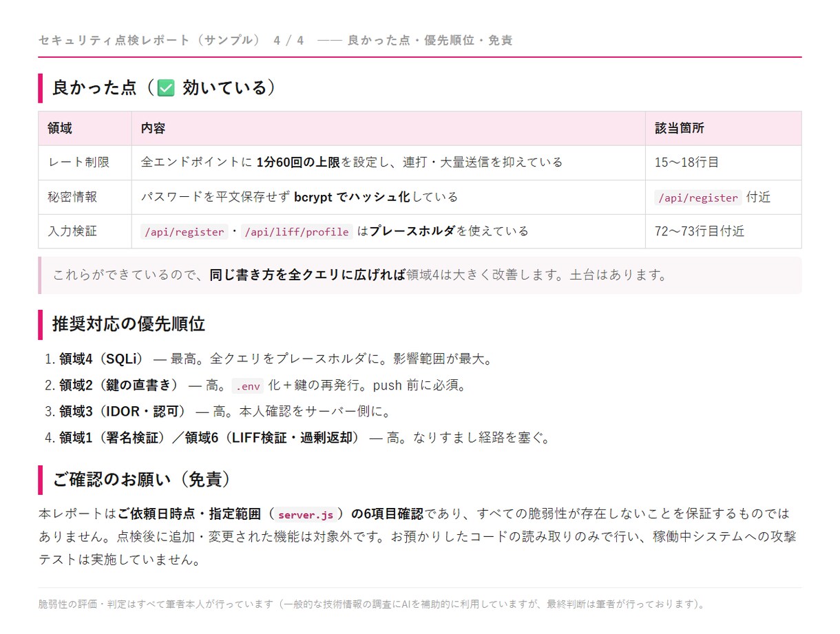840x634 pixels.
Task: Click the page header 'セキュリティ点検レポート（サンプル）'
Action: pos(149,40)
